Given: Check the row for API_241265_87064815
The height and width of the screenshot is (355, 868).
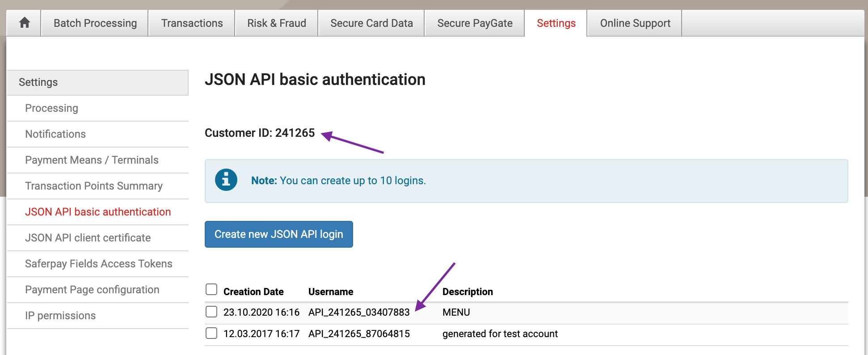Looking at the screenshot, I should [211, 333].
